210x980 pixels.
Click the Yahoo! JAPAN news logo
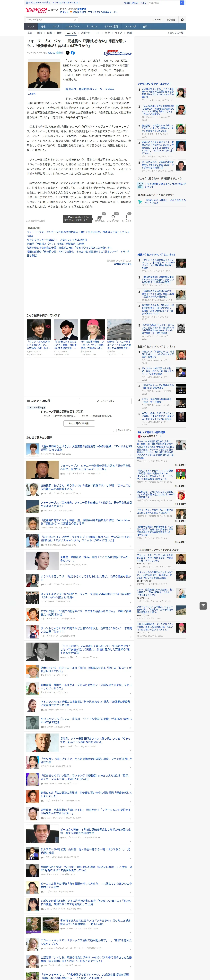click(42, 10)
